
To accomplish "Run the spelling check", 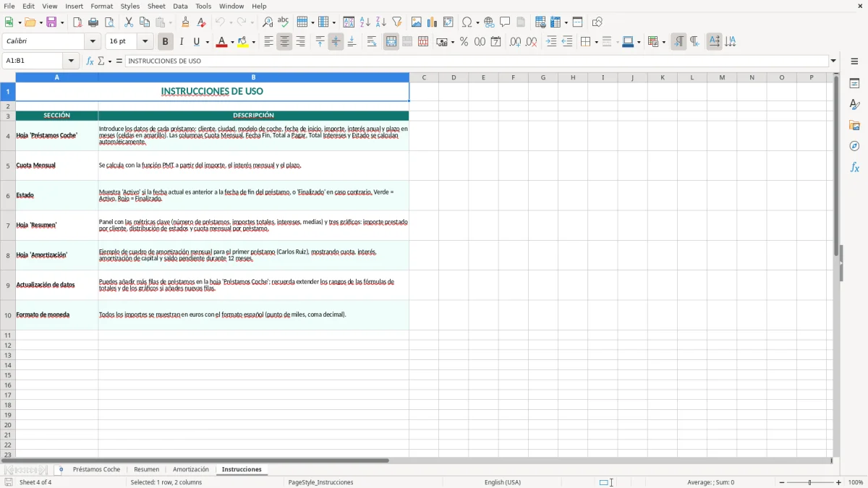I will point(284,22).
